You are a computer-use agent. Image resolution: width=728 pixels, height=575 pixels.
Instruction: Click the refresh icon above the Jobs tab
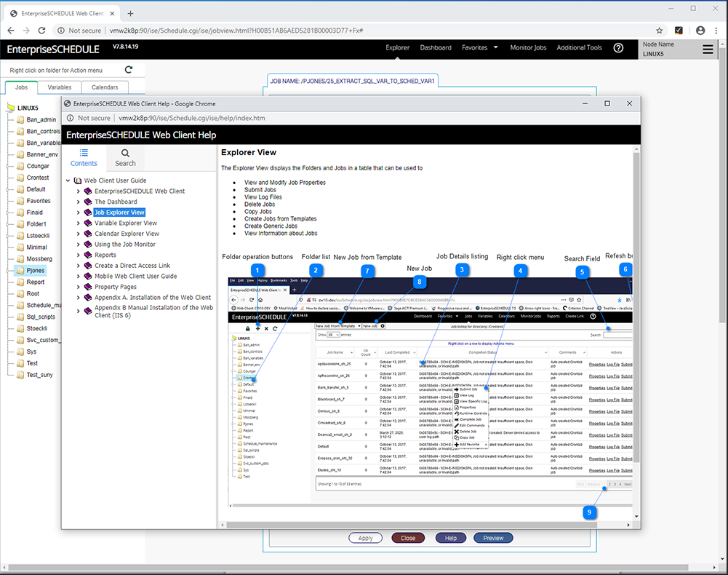pyautogui.click(x=129, y=70)
